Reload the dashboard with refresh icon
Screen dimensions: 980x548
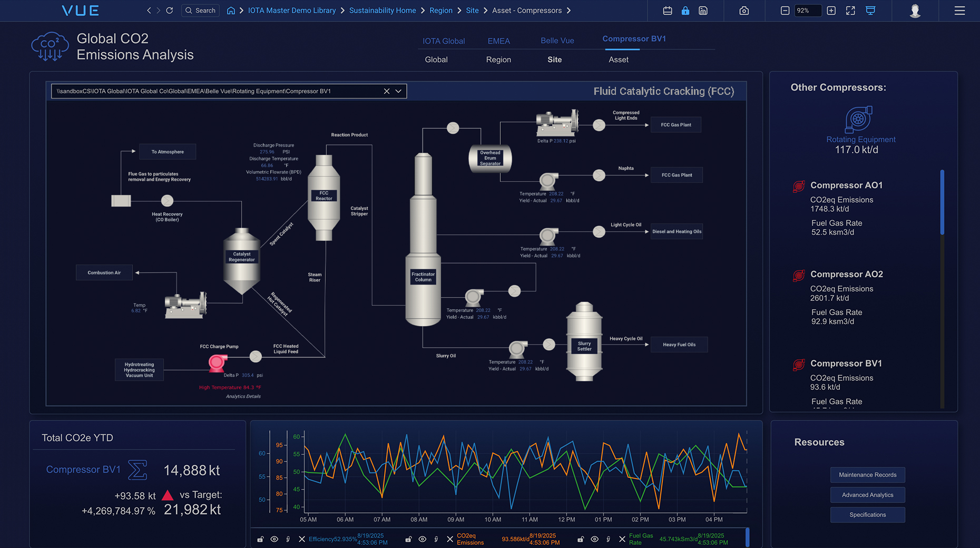click(170, 11)
